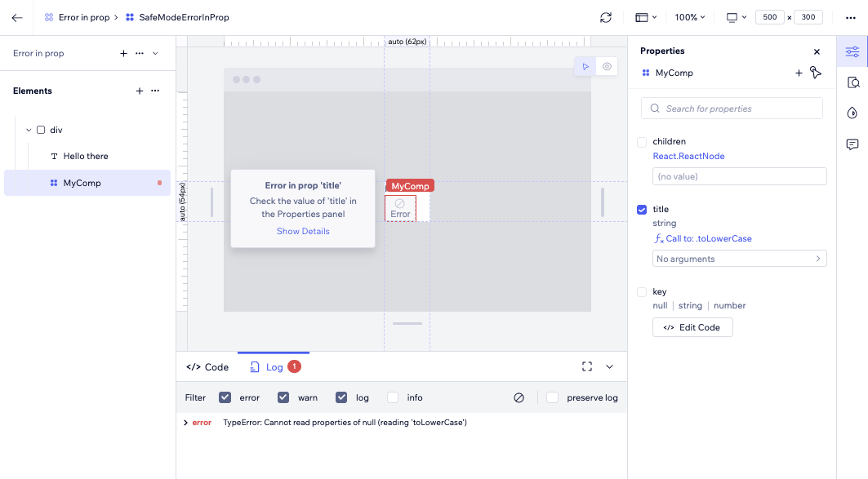Open the Elements panel more options
Screen dimensions: 868x479
[155, 91]
